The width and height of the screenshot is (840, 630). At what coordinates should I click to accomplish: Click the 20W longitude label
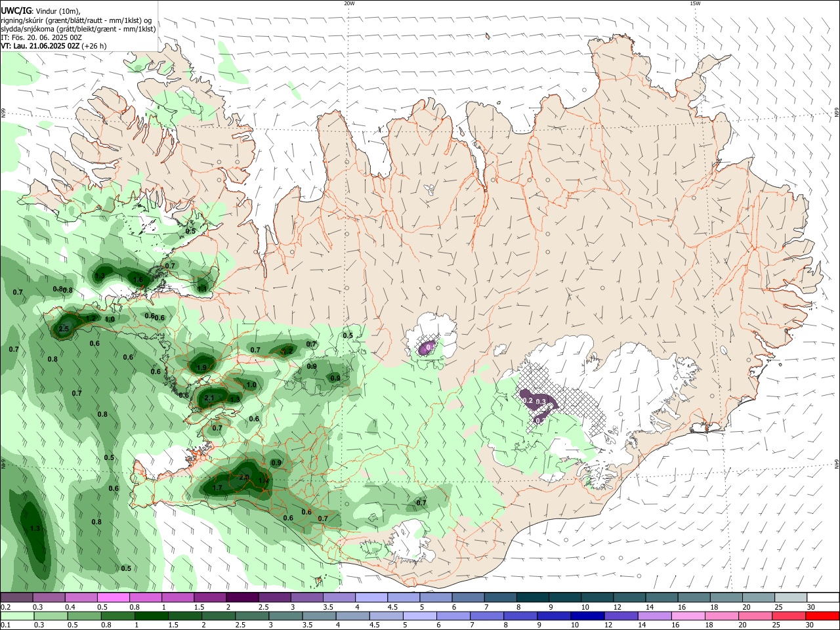[x=349, y=3]
